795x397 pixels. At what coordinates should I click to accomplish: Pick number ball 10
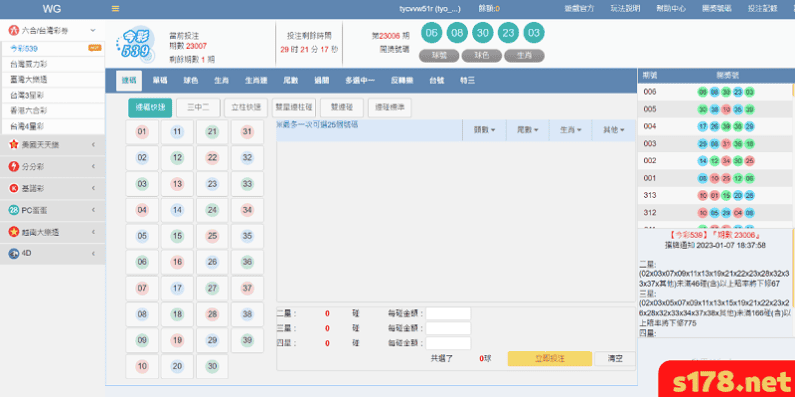[x=142, y=366]
